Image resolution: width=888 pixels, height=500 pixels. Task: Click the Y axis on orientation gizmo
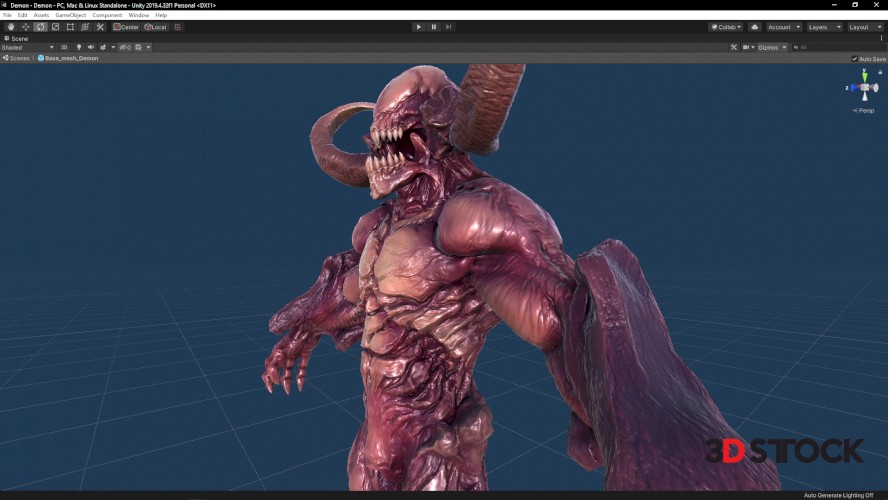pyautogui.click(x=864, y=75)
